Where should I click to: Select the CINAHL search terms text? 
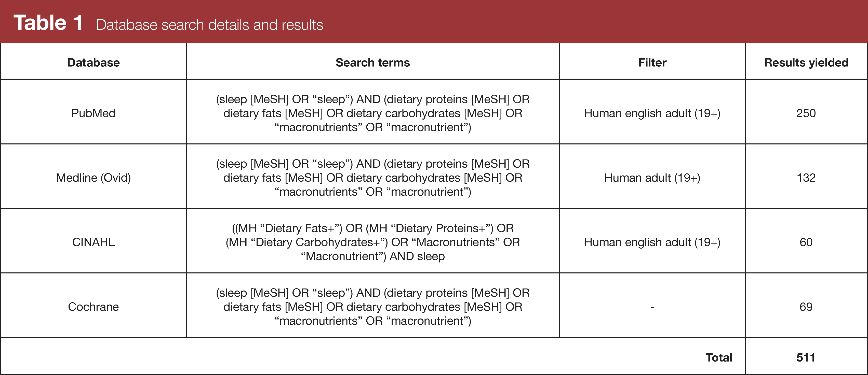373,242
